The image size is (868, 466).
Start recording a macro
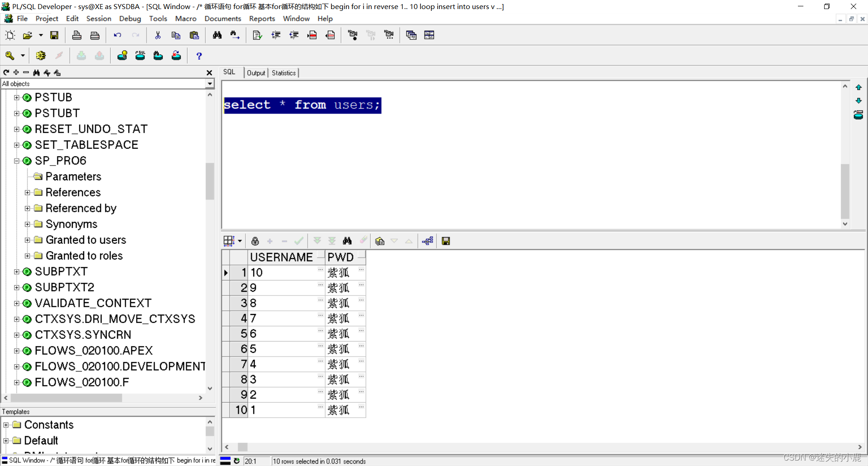353,35
